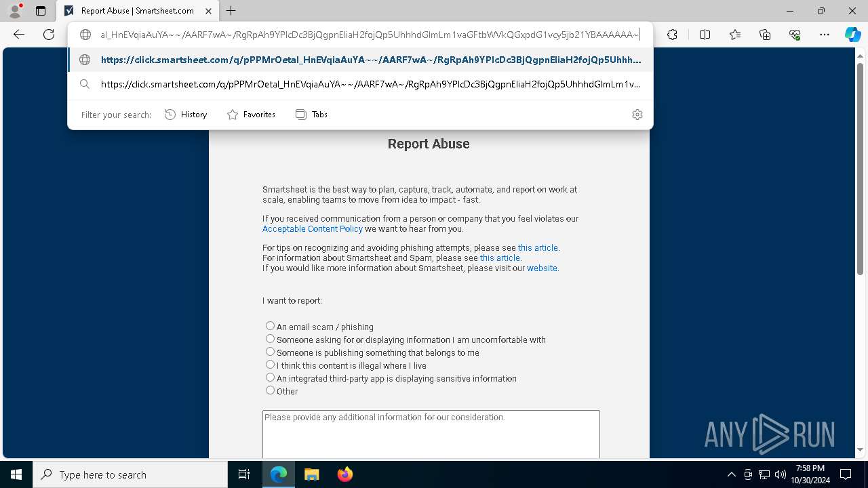Open the Spam information 'this article' link
Screen dimensions: 868x488
500,258
